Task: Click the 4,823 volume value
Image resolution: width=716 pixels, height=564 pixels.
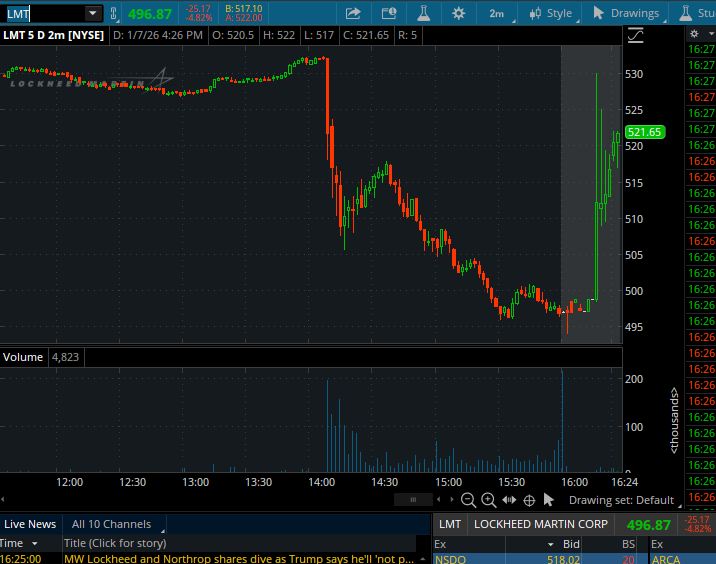Action: point(65,357)
